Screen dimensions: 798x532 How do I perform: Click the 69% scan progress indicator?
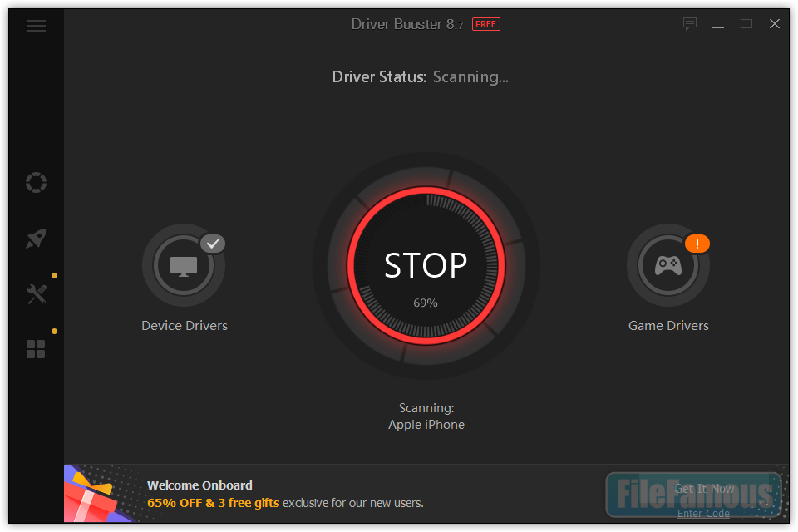tap(426, 303)
